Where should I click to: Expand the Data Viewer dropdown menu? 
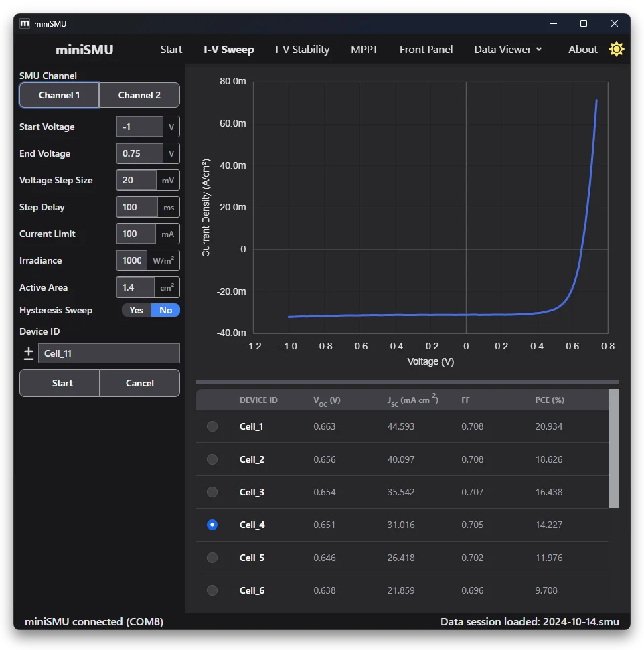click(508, 50)
